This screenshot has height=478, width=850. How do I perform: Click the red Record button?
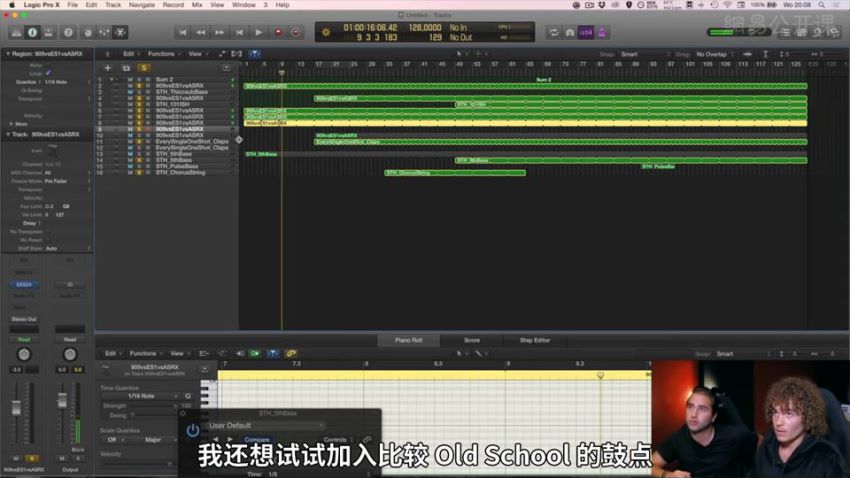[x=278, y=33]
